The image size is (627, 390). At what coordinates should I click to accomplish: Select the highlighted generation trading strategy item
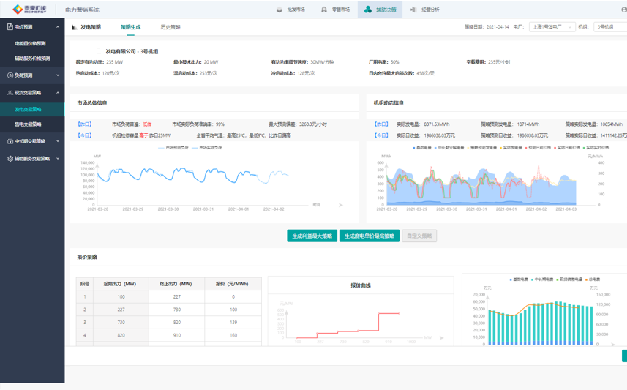click(x=32, y=109)
